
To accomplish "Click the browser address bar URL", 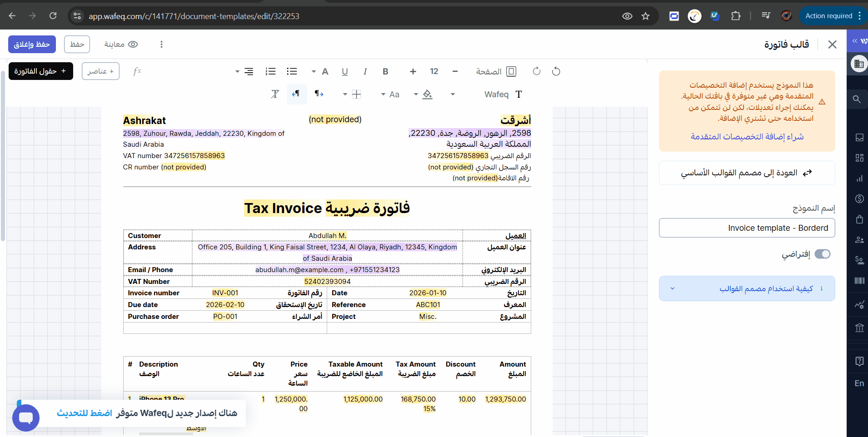I will (x=194, y=16).
